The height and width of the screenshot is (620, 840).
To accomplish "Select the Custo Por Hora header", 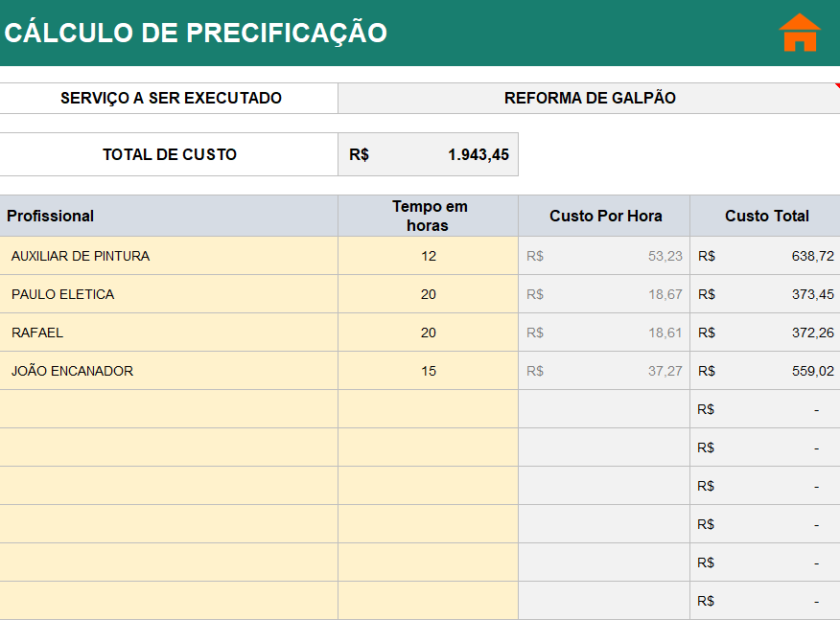I will click(x=605, y=216).
